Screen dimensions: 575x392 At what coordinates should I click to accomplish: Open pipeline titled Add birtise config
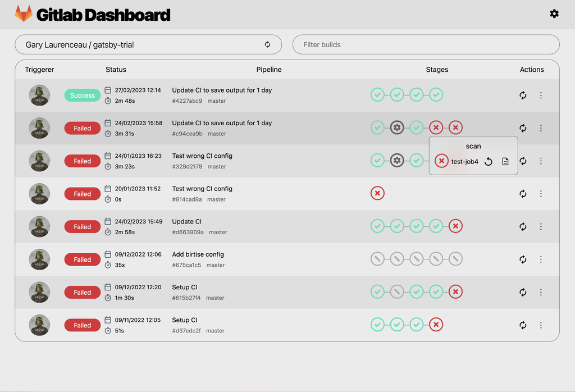(198, 254)
